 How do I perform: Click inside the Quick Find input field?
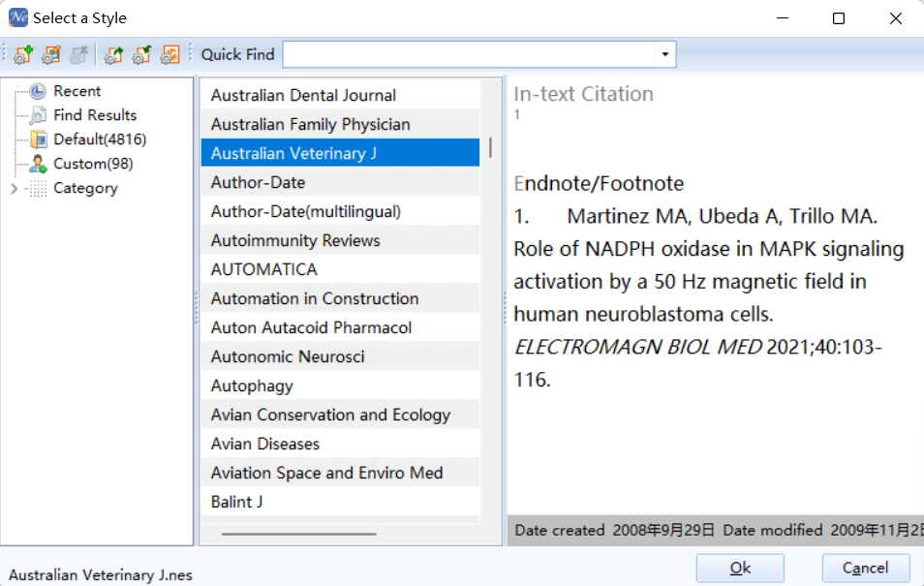[469, 54]
